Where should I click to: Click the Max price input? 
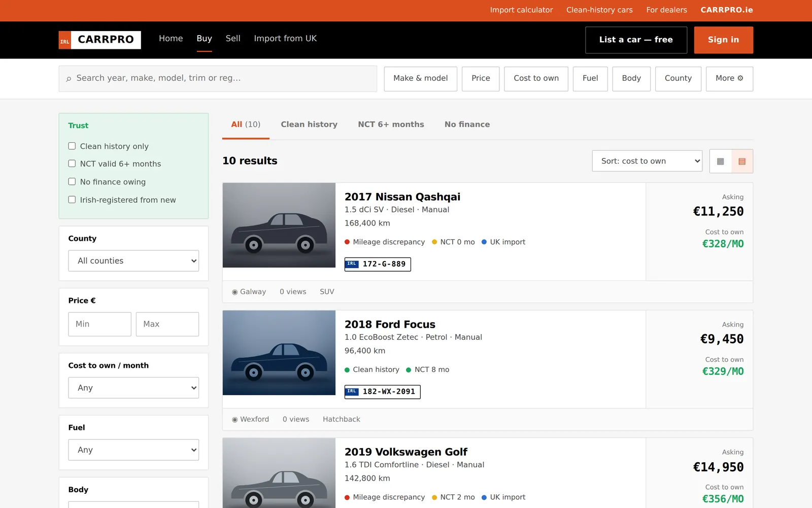coord(167,324)
